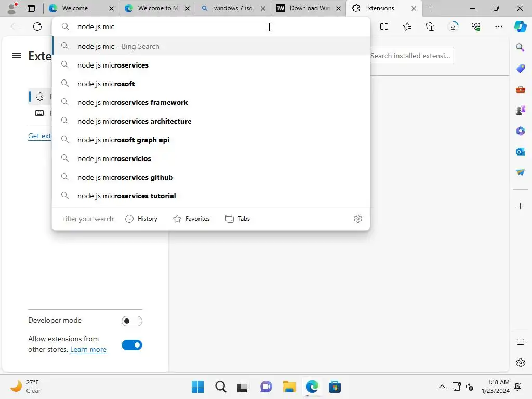Open taskbar Search magnifier
Image resolution: width=532 pixels, height=399 pixels.
tap(220, 387)
